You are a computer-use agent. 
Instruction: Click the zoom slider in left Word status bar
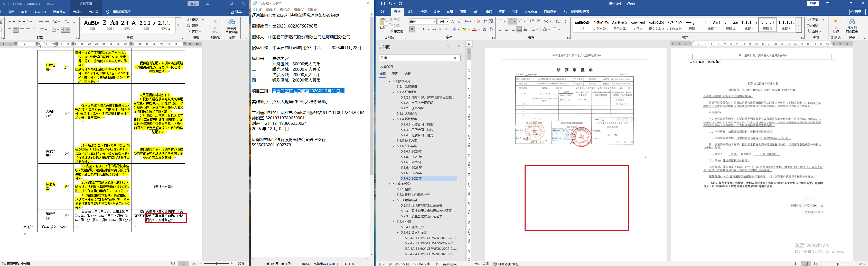click(216, 263)
